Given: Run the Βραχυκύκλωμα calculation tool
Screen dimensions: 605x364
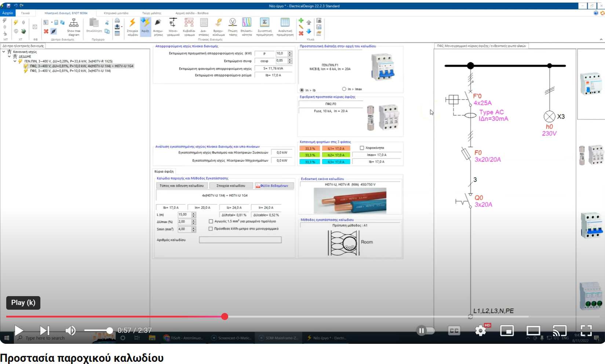Looking at the screenshot, I should [x=218, y=26].
